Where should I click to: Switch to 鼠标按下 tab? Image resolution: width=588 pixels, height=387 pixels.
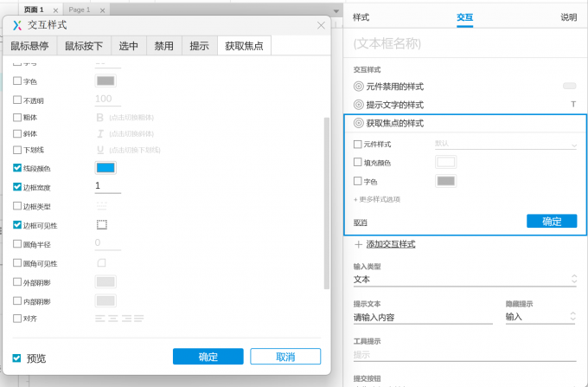(x=84, y=46)
